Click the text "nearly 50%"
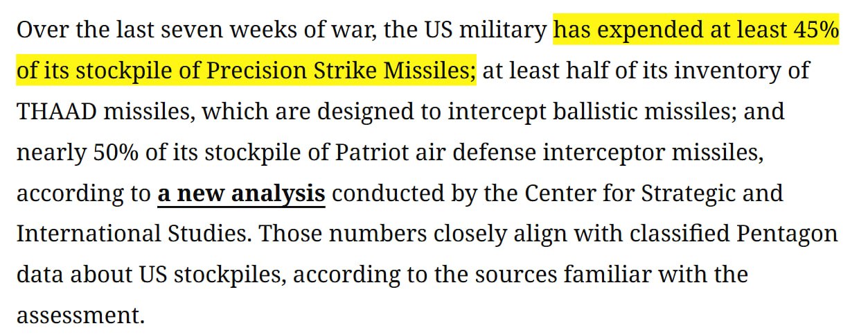The height and width of the screenshot is (335, 868). [76, 153]
